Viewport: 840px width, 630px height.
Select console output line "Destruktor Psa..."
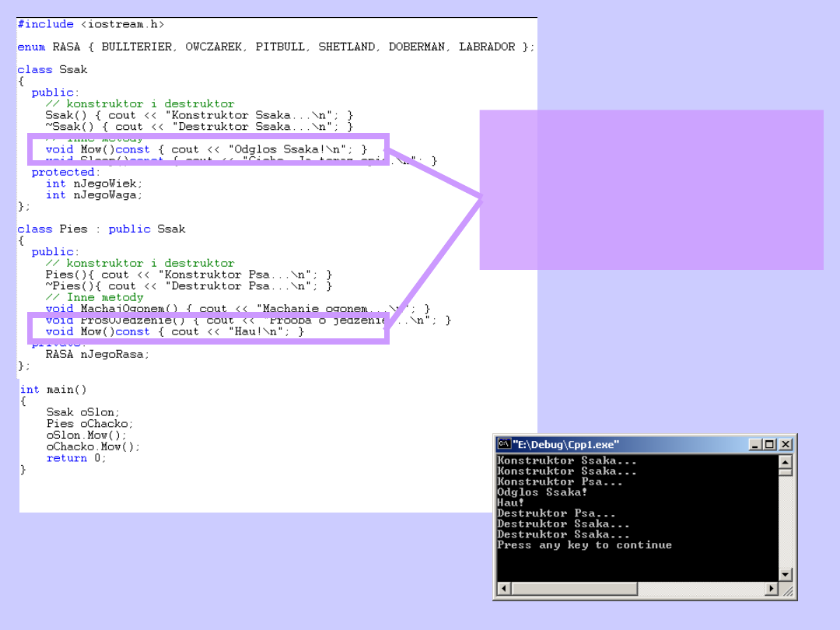point(556,513)
